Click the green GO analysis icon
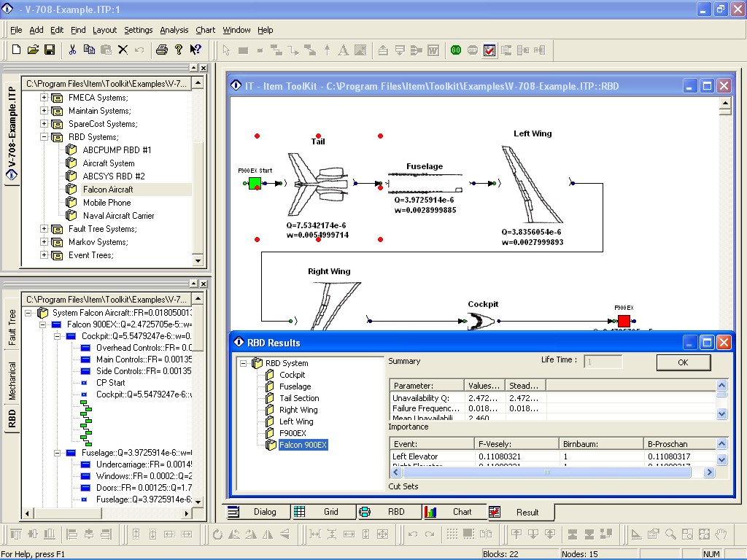 pyautogui.click(x=456, y=50)
